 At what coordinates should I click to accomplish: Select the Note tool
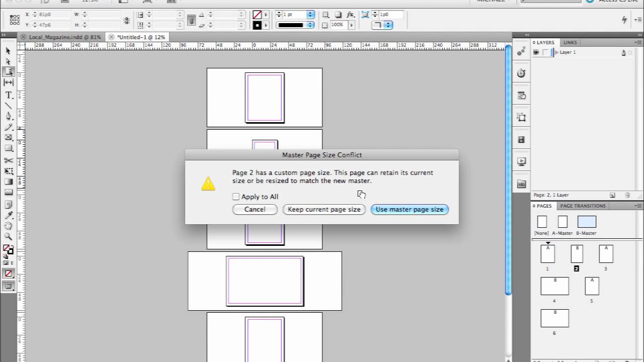pyautogui.click(x=8, y=205)
